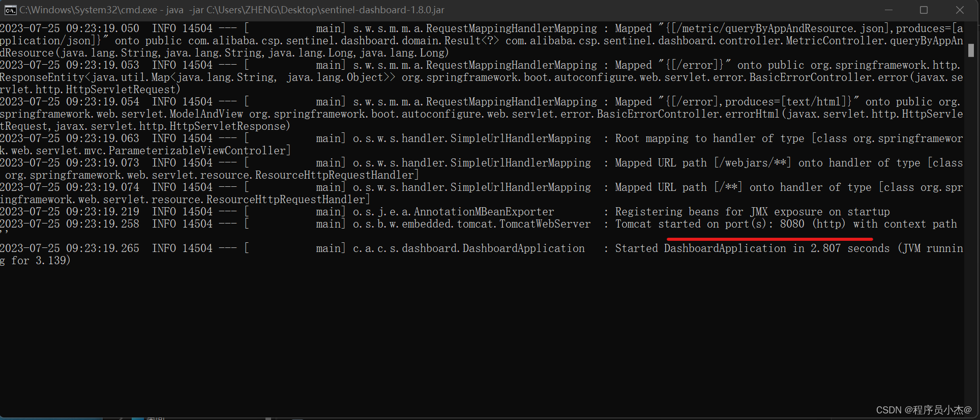This screenshot has width=980, height=420.
Task: Click the timestamp '2023-07-25 09:23:19.265'
Action: click(x=70, y=248)
